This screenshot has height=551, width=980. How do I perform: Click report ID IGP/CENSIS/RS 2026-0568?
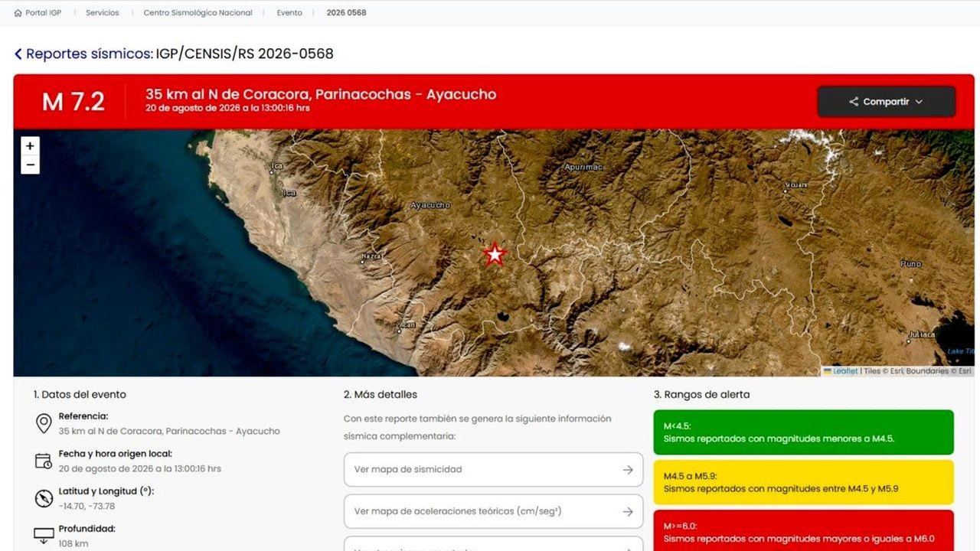click(245, 54)
